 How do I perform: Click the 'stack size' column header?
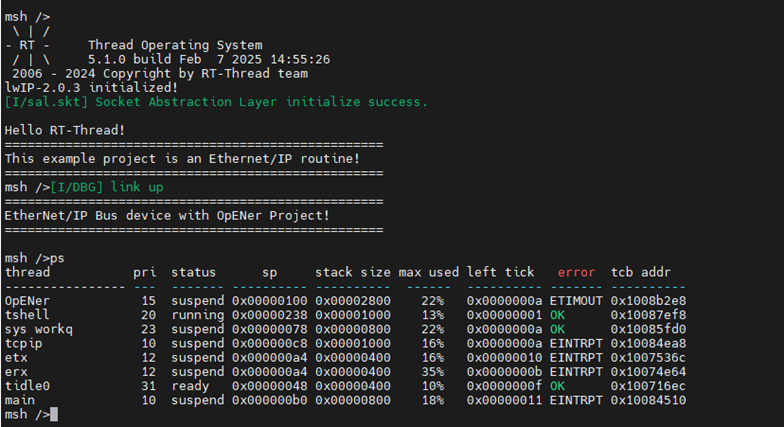click(353, 272)
